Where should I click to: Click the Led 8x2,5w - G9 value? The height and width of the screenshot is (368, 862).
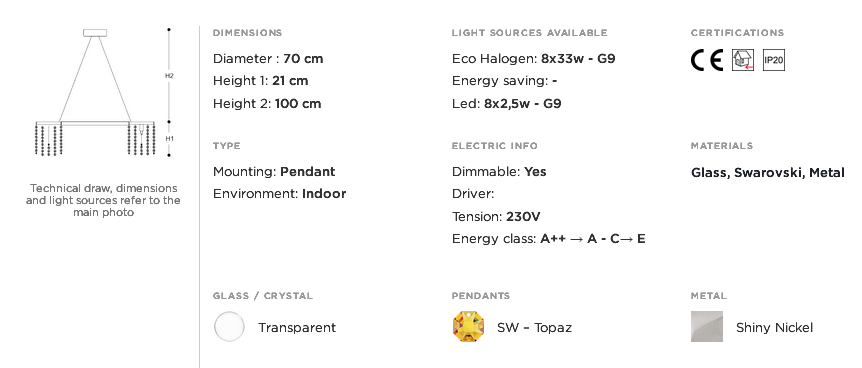click(522, 103)
